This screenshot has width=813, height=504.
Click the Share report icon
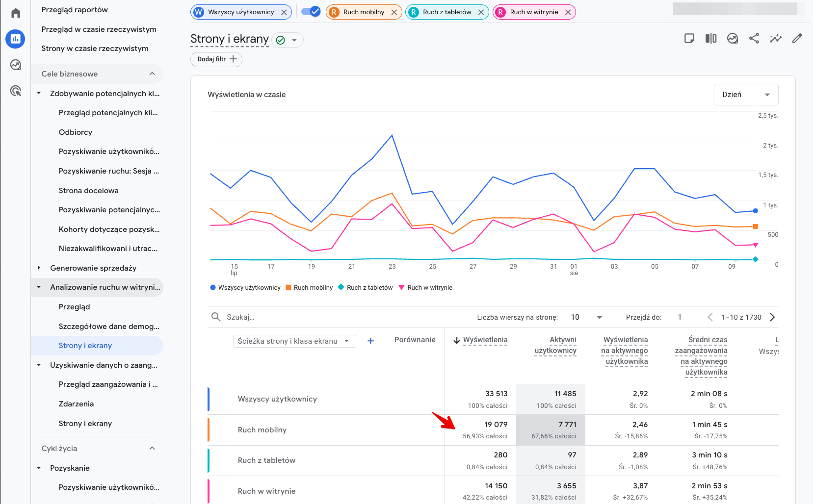(754, 38)
